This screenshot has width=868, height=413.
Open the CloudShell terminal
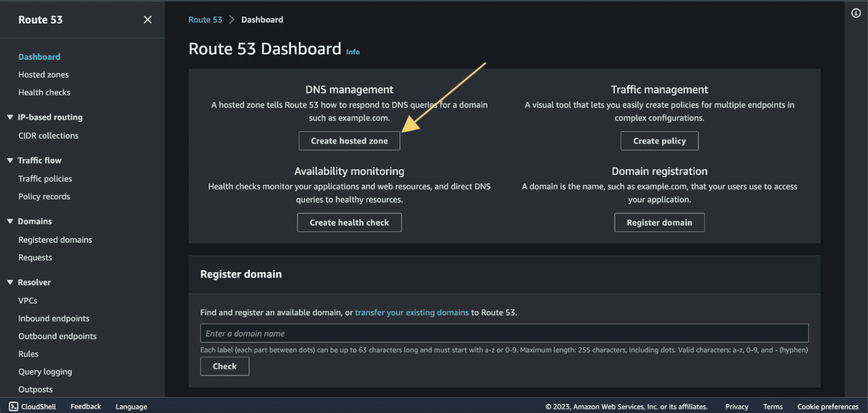[32, 406]
